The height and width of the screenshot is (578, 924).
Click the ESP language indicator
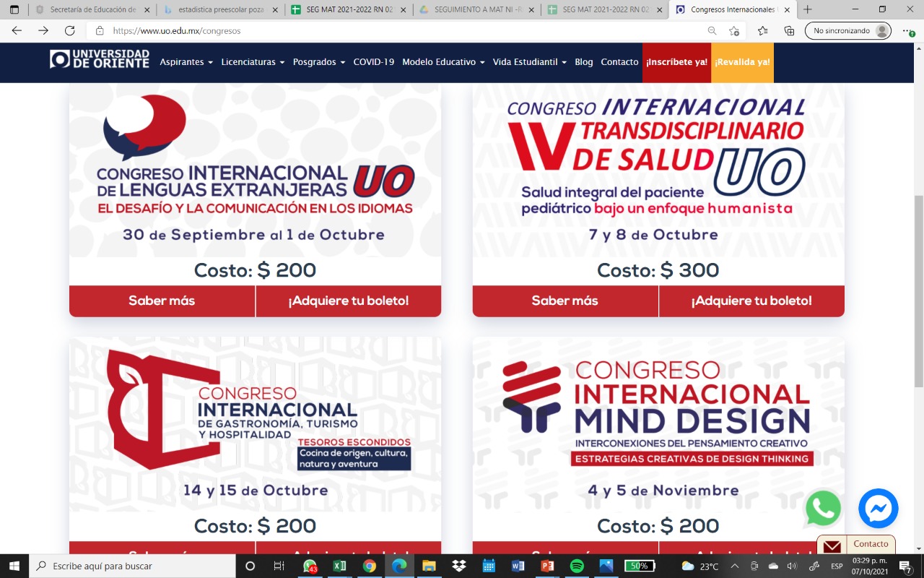tap(837, 566)
